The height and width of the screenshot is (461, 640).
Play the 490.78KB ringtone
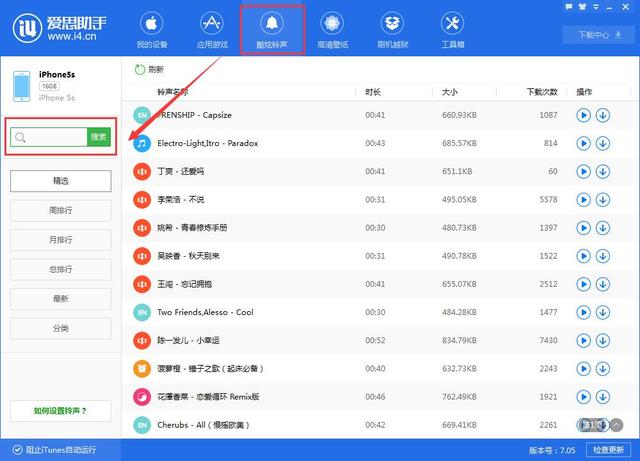point(584,256)
